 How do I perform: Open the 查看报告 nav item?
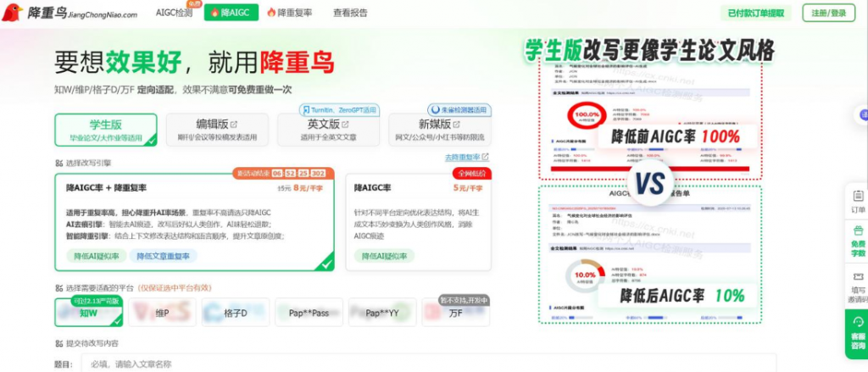coord(350,13)
